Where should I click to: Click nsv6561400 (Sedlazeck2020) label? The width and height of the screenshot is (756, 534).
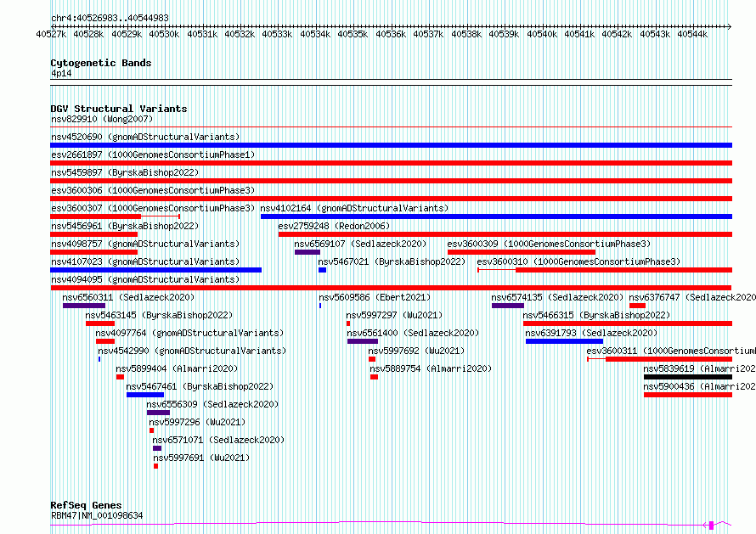click(413, 333)
